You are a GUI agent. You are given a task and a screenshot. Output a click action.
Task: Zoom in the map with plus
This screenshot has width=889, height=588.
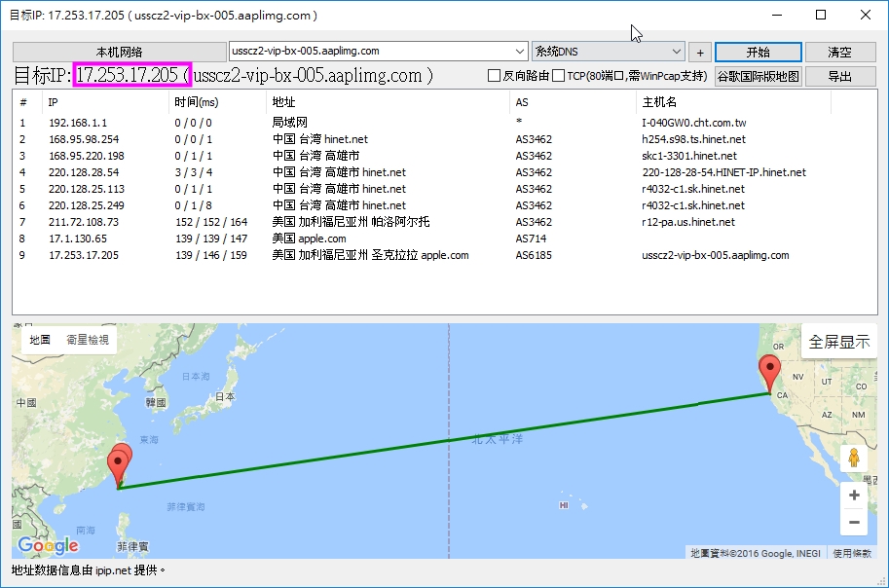click(x=854, y=495)
